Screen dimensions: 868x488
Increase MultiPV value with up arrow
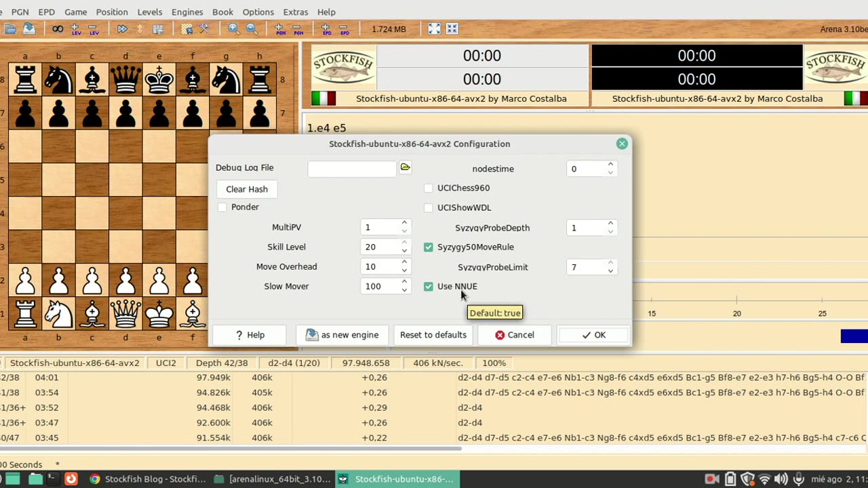pos(404,223)
